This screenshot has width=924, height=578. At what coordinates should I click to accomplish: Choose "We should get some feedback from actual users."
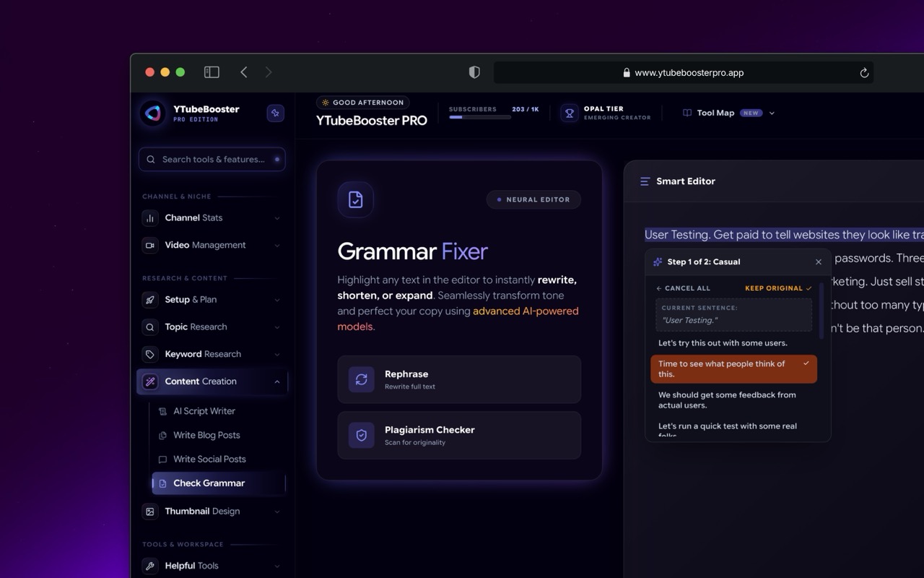(x=733, y=400)
